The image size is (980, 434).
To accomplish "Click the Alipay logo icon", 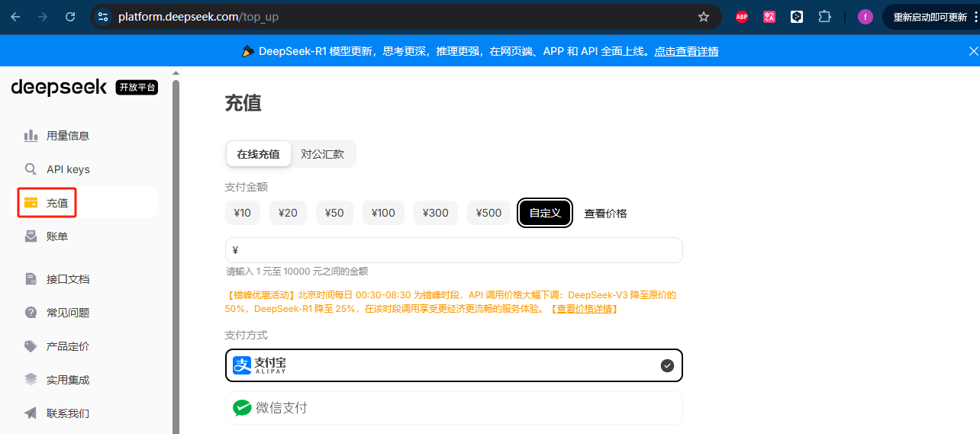I will pyautogui.click(x=242, y=365).
